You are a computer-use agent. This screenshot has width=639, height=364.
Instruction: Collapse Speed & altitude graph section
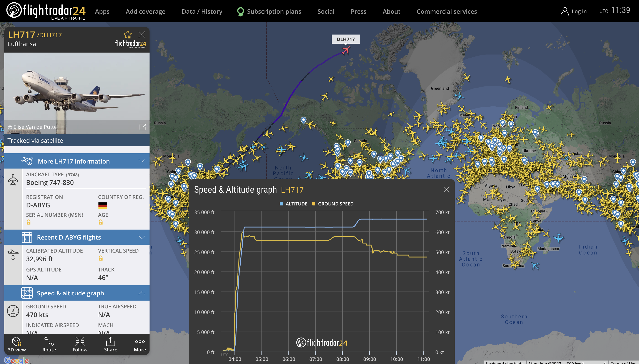77,293
